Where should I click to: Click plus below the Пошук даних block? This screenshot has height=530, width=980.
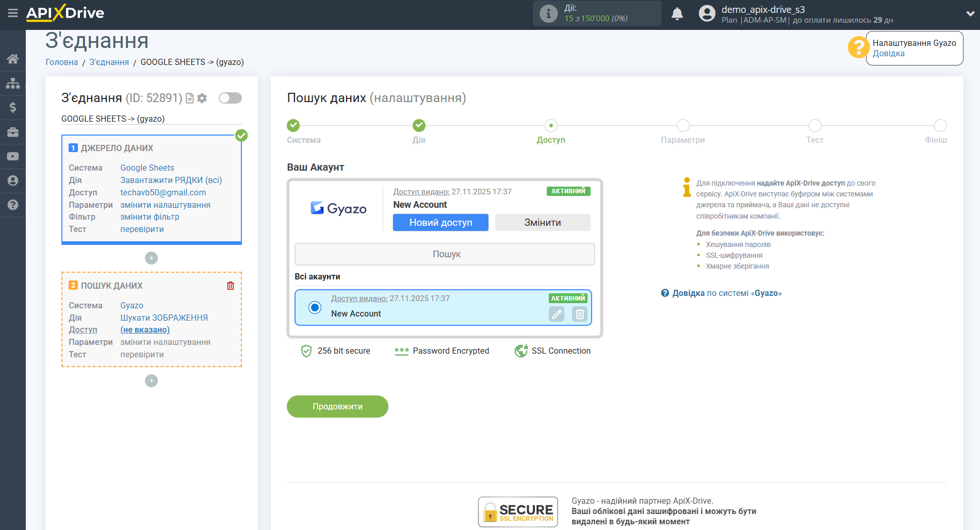[x=151, y=380]
